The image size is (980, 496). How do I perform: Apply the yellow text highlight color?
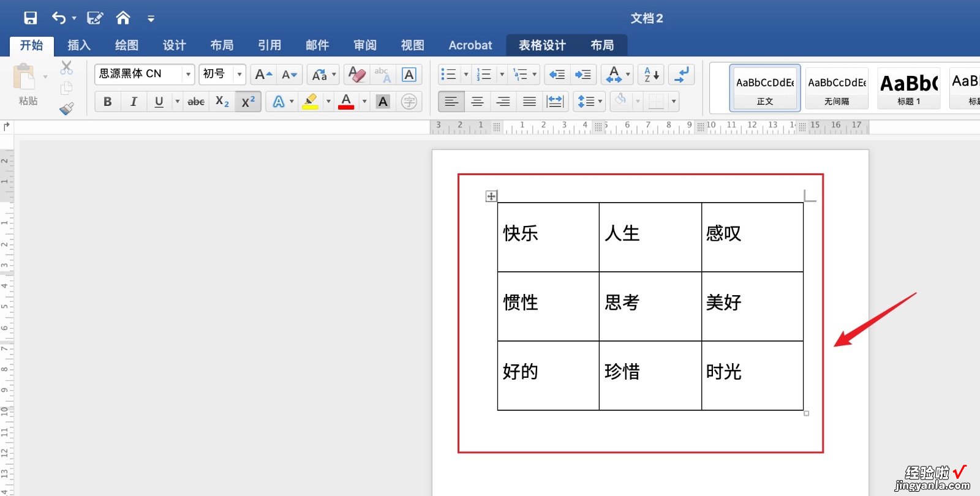coord(311,102)
